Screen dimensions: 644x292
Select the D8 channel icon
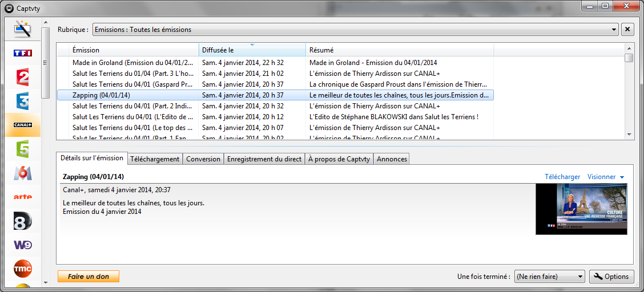point(22,221)
